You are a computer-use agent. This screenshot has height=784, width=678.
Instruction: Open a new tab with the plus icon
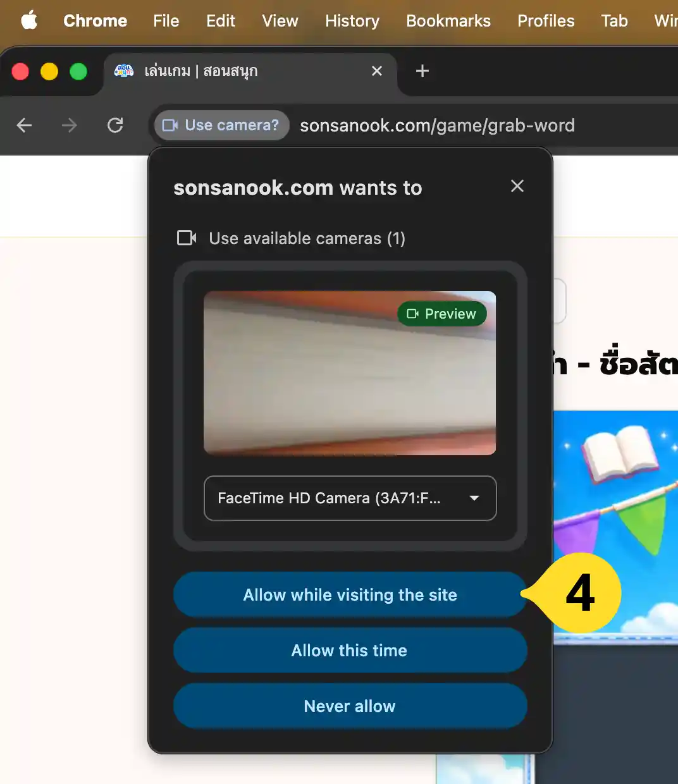point(422,71)
